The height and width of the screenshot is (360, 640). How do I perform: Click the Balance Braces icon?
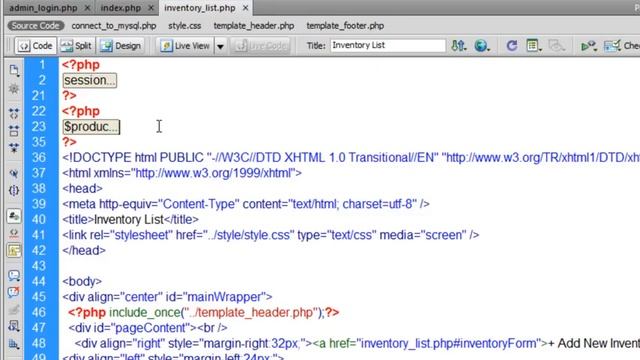coord(14,190)
